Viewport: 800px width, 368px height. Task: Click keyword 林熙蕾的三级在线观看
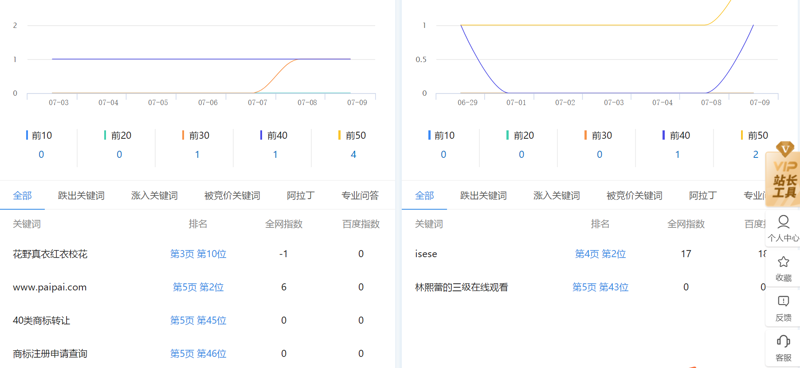(462, 287)
